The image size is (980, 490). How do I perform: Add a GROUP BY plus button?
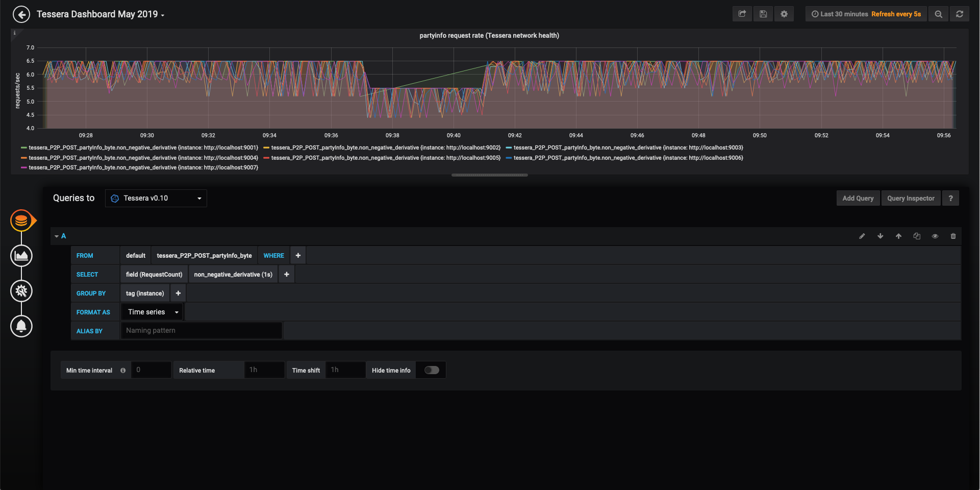pyautogui.click(x=178, y=293)
